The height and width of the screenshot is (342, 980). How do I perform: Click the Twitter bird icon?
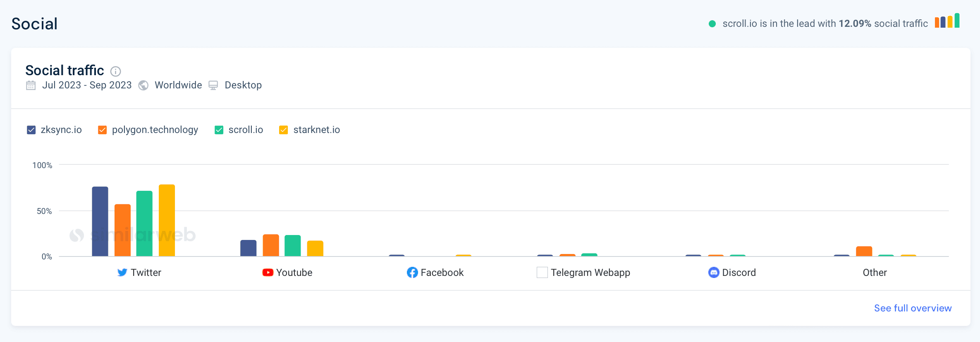(122, 273)
